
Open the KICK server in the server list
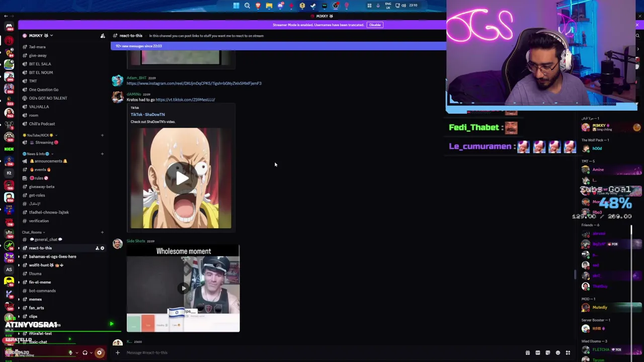tap(9, 149)
